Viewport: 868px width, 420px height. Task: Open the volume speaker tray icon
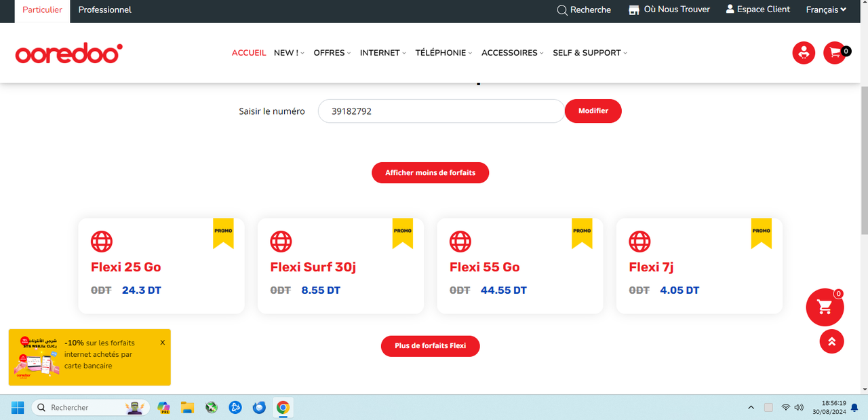799,408
